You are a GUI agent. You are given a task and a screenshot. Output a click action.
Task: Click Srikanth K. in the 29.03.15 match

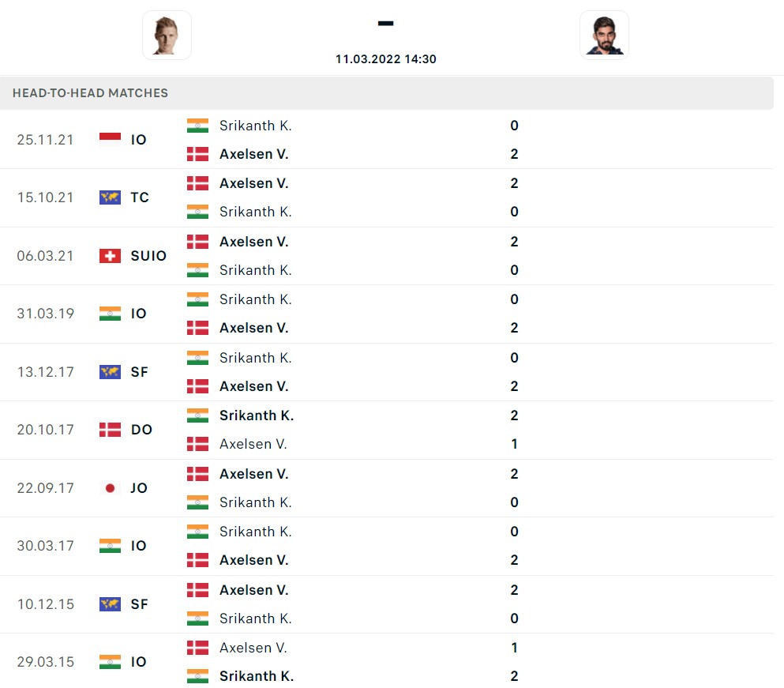coord(256,676)
